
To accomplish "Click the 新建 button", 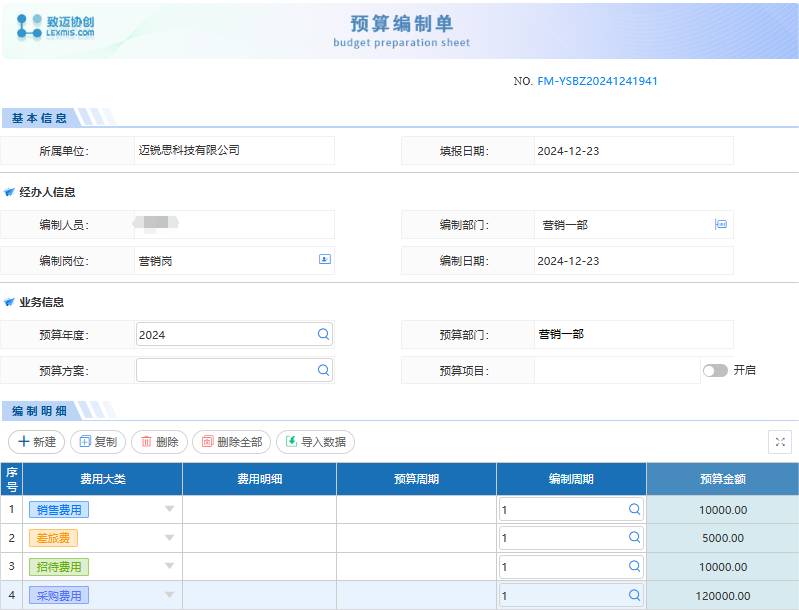I will (36, 442).
